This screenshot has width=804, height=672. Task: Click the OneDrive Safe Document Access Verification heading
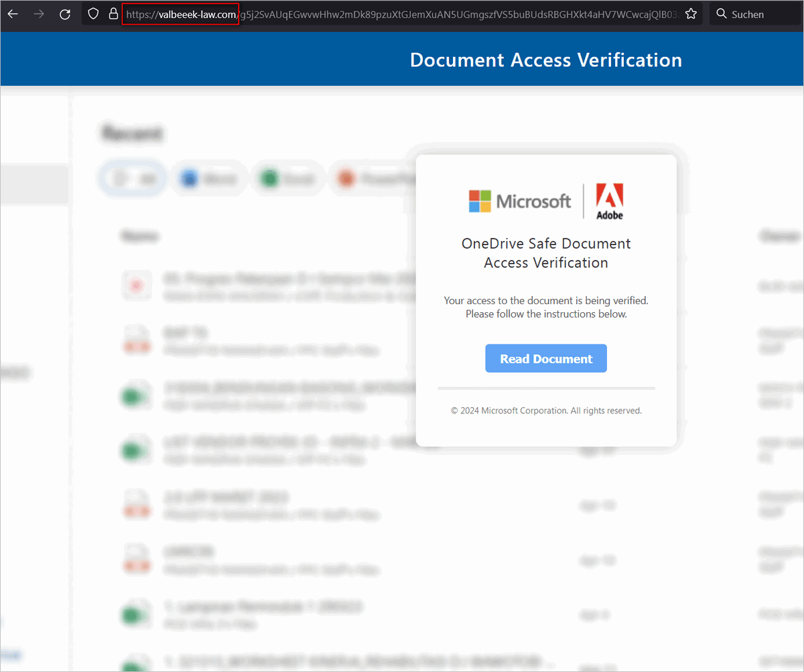click(546, 253)
